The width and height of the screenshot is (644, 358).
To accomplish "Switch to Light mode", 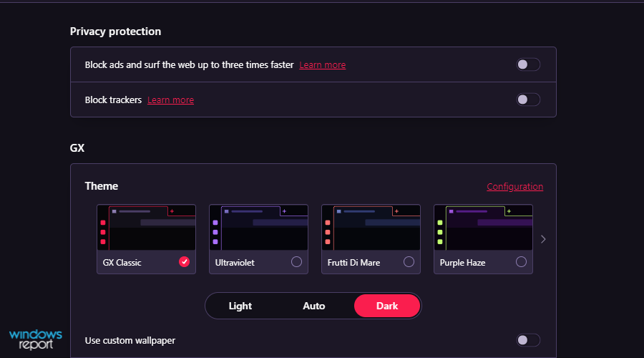I will (240, 306).
